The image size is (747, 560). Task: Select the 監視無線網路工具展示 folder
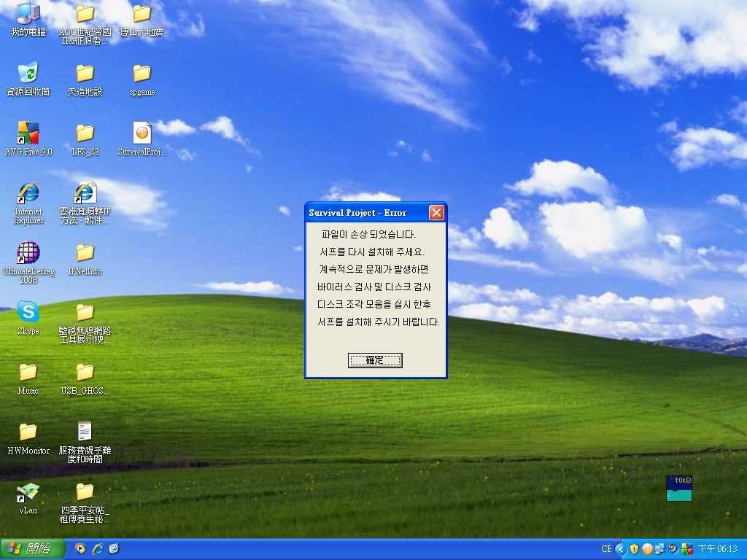coord(85,323)
